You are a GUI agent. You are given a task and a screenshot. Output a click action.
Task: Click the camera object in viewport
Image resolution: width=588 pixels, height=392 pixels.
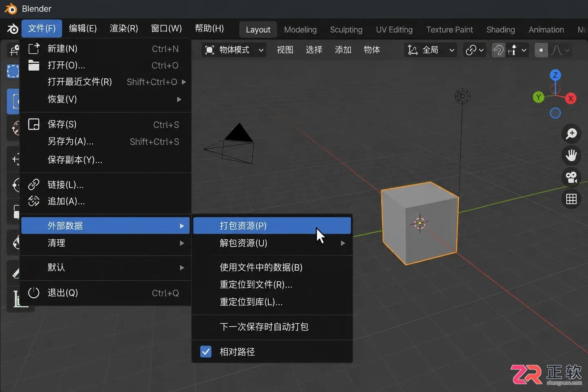230,144
